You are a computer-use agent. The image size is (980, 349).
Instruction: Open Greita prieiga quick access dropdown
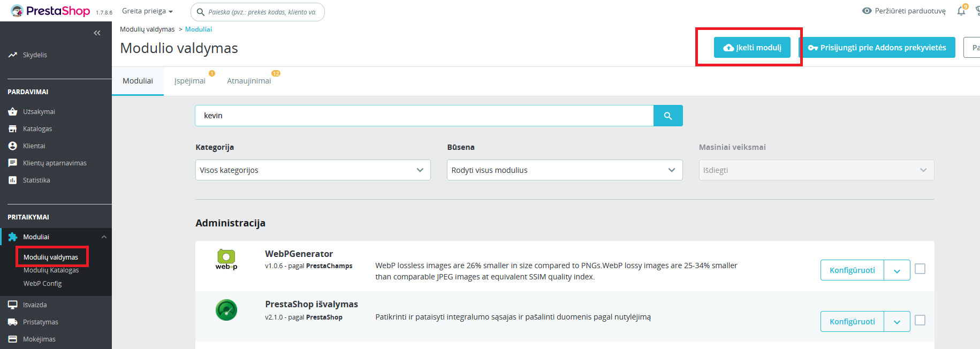click(147, 11)
